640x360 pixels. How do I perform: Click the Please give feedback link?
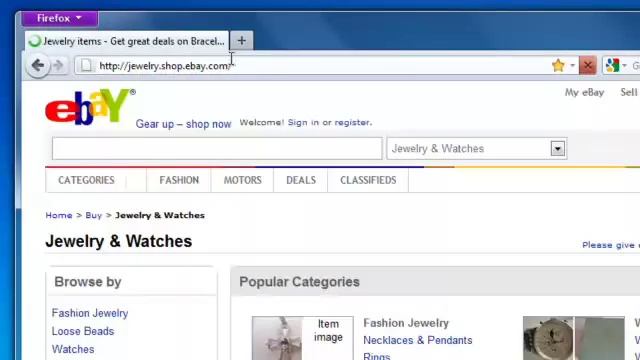coord(611,245)
